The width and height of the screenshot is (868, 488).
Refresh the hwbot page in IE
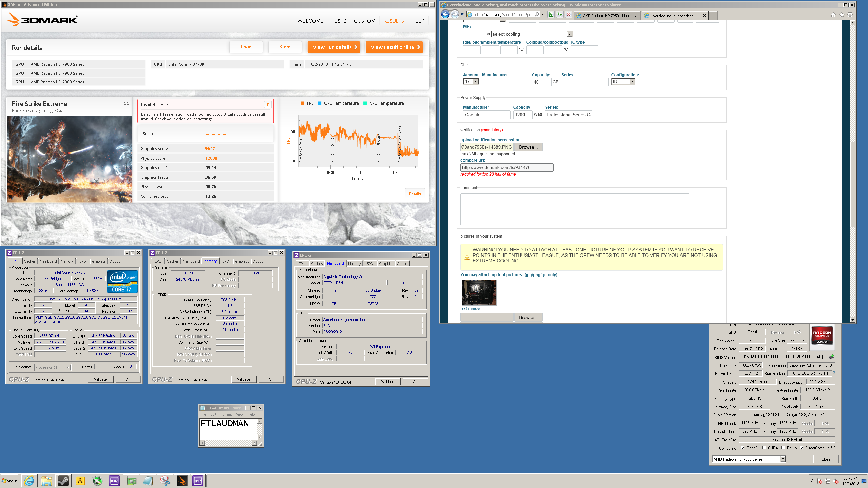coord(560,14)
